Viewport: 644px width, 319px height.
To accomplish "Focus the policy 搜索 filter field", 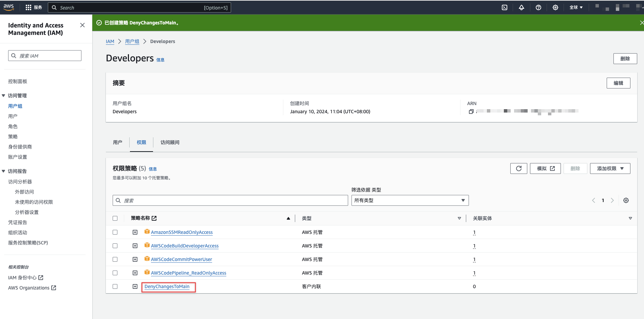I will click(230, 200).
